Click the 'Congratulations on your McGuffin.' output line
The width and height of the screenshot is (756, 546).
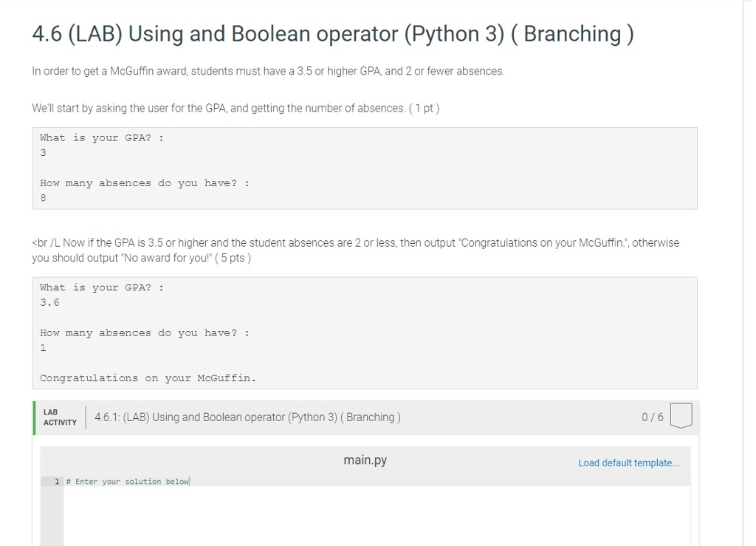point(148,378)
